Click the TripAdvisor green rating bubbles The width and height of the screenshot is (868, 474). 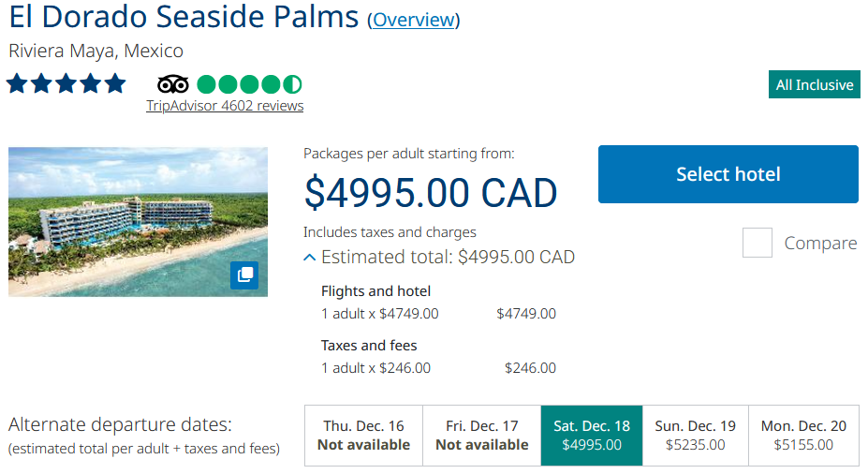click(249, 84)
